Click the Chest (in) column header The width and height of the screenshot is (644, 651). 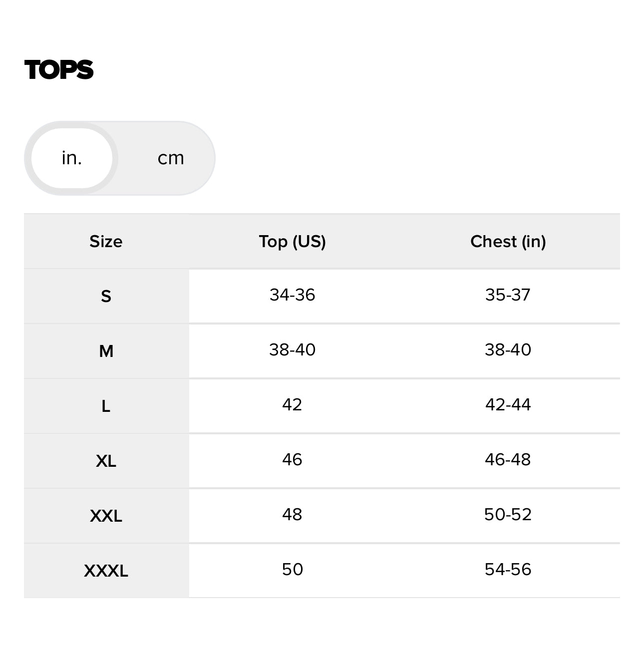click(508, 242)
